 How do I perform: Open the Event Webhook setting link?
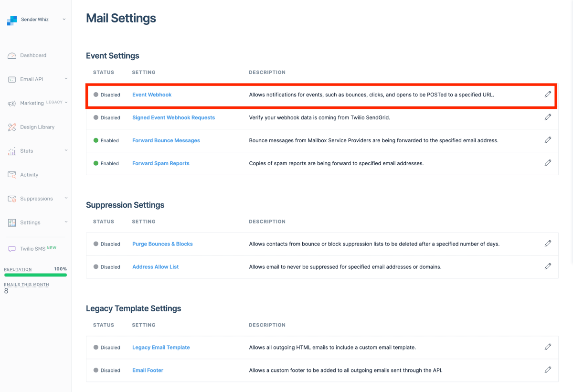coord(152,95)
